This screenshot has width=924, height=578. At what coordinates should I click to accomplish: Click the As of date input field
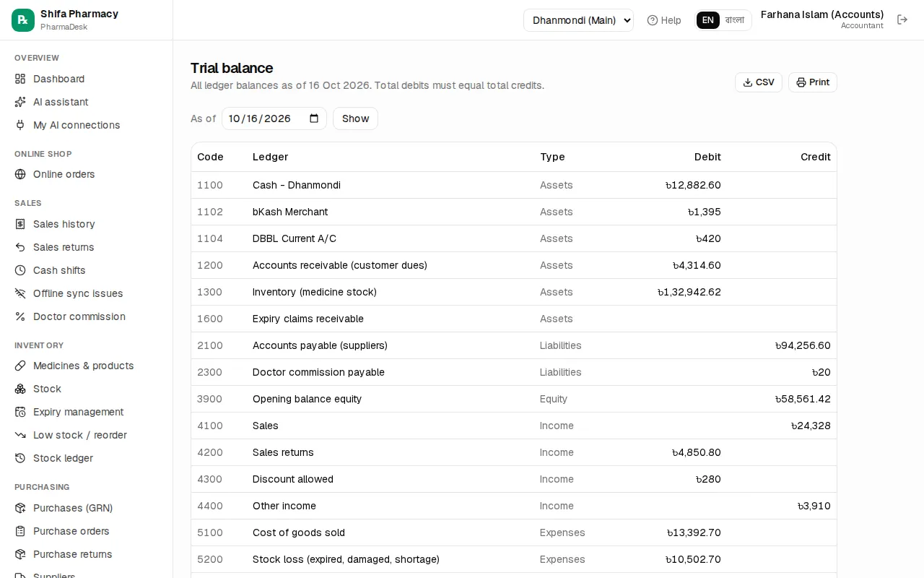tap(274, 118)
